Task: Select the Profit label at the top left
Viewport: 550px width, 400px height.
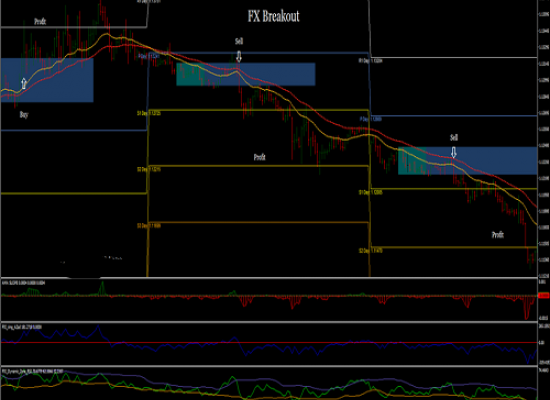Action: tap(40, 21)
